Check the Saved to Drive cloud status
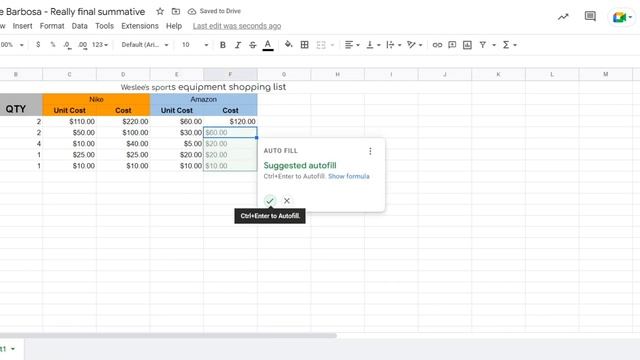640x360 pixels. pos(214,11)
